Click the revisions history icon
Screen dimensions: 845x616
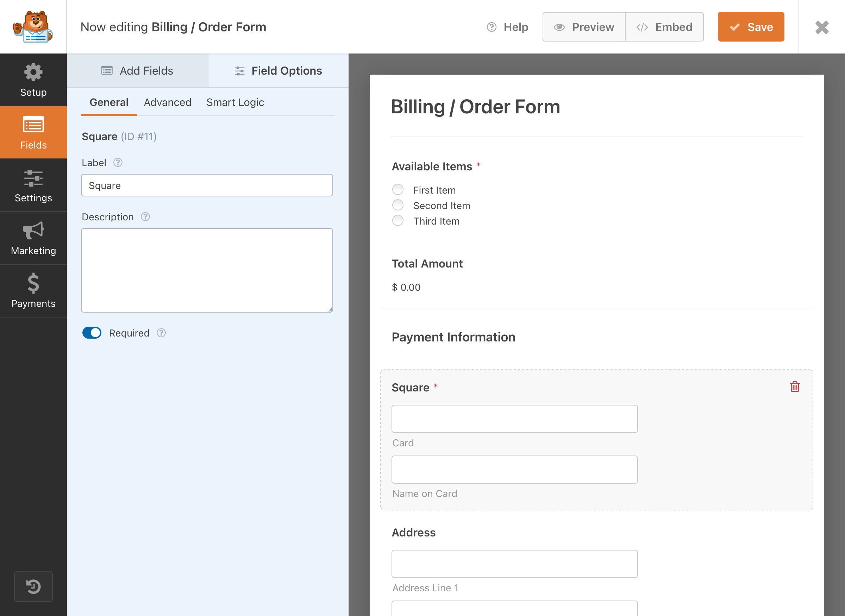pos(33,586)
